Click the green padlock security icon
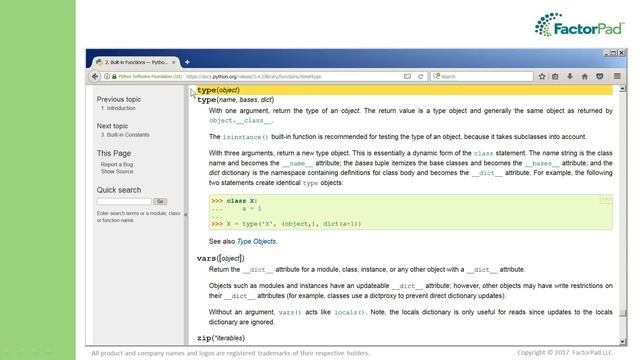The height and width of the screenshot is (360, 640). coord(114,76)
